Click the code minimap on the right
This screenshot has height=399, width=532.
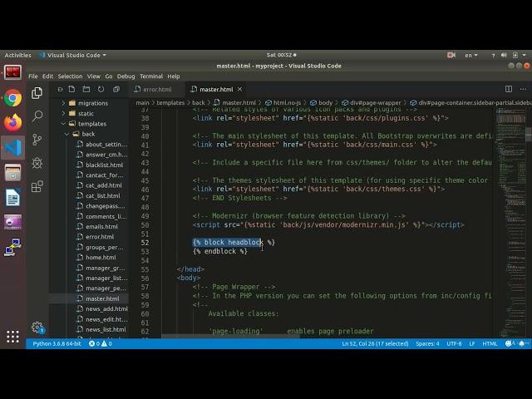point(510,222)
